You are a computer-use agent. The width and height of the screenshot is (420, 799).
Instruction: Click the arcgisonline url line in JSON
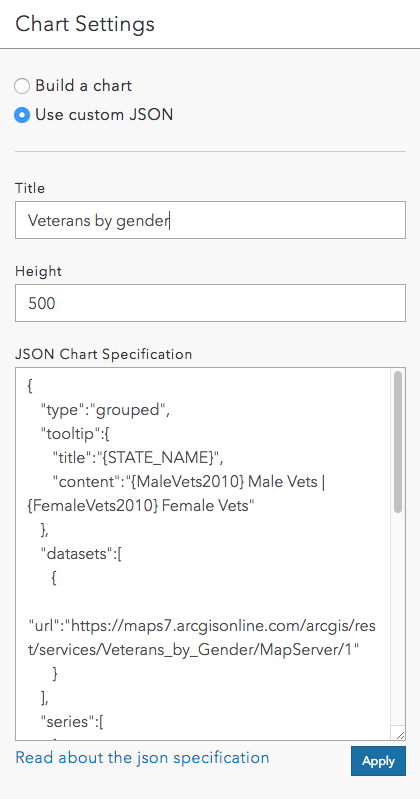[x=202, y=637]
